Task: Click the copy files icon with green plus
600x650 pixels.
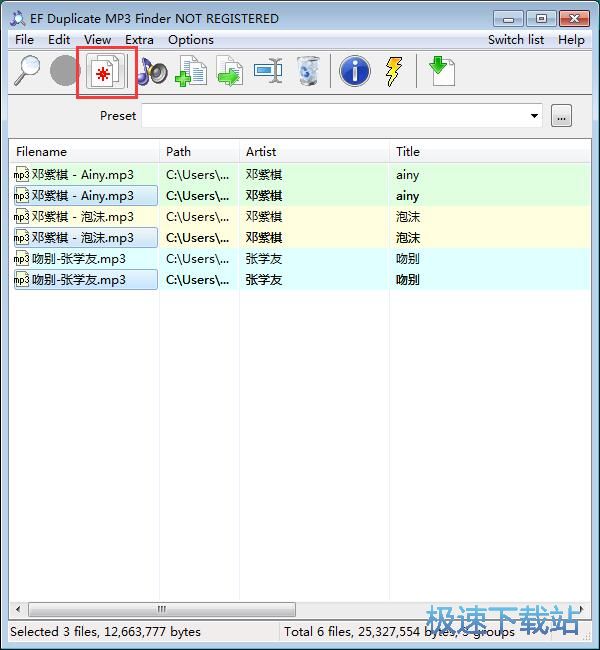Action: point(191,71)
